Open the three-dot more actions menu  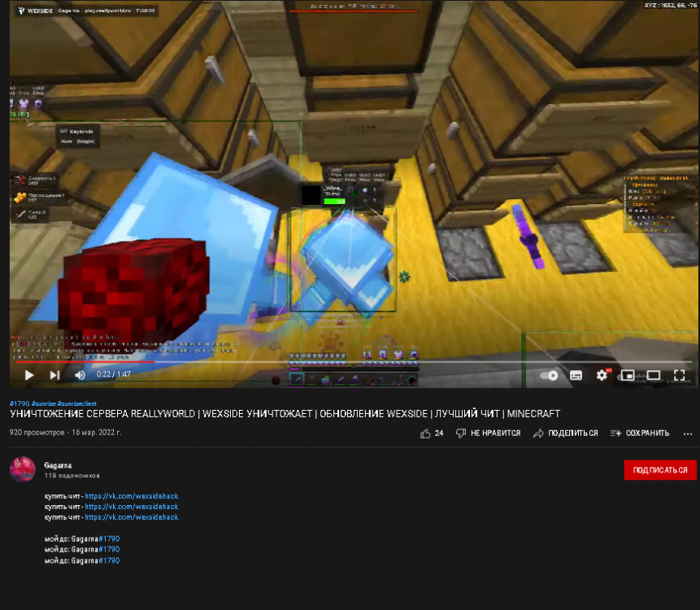point(688,434)
